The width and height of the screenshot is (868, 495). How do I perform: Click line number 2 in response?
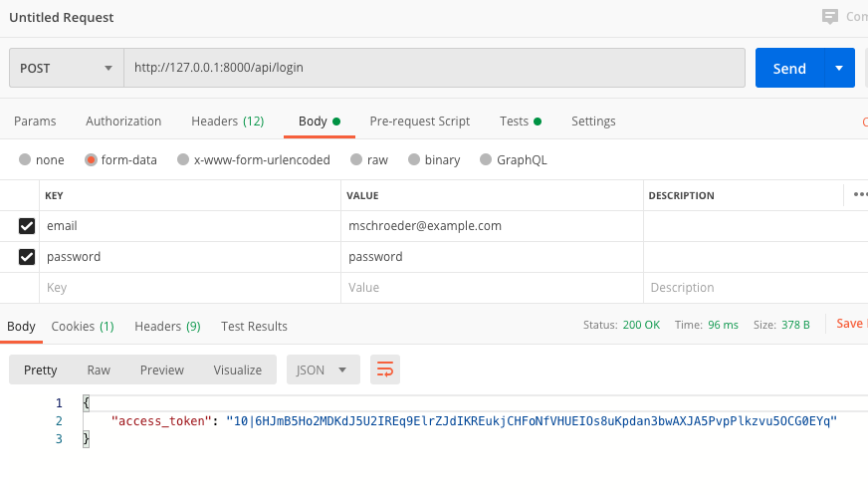[59, 421]
